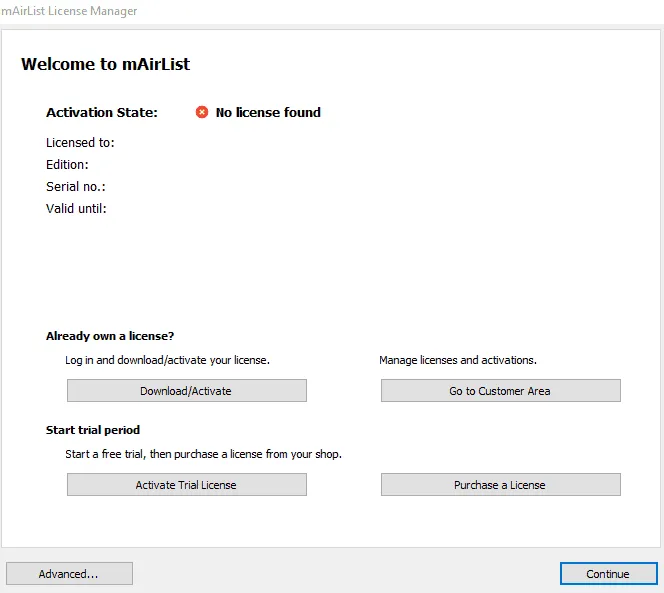
Task: Click the 'Licensed to:' field label
Action: (x=80, y=143)
